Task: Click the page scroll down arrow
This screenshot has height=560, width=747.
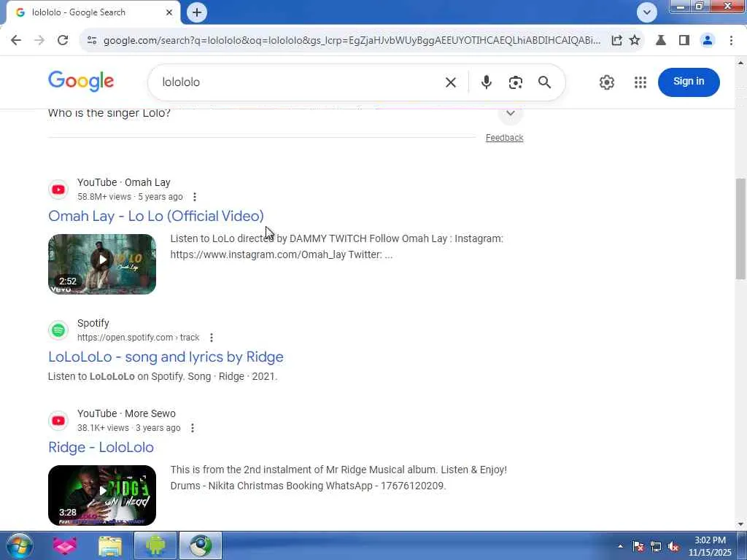Action: (x=741, y=524)
